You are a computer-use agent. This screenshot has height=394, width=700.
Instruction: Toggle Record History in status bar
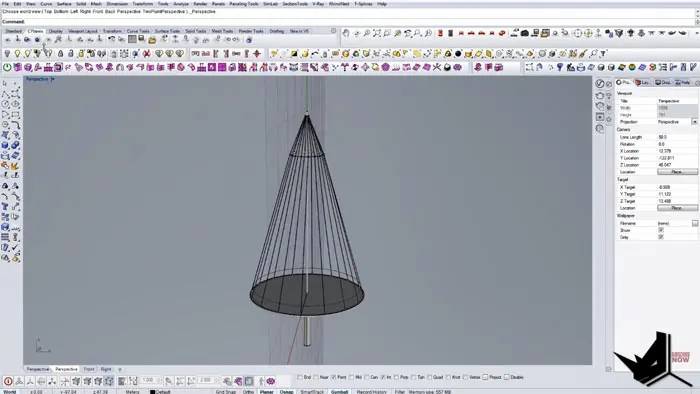click(x=371, y=392)
